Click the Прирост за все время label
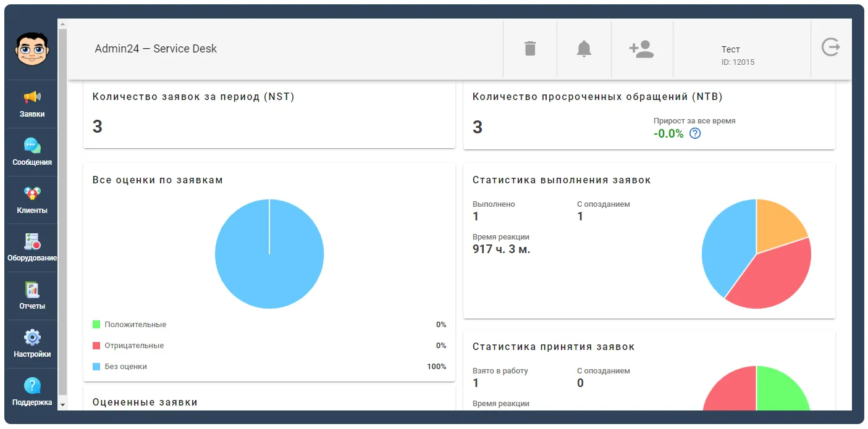 click(694, 121)
